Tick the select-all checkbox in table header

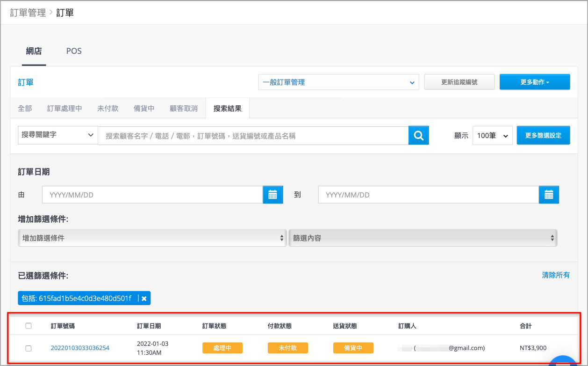point(29,326)
